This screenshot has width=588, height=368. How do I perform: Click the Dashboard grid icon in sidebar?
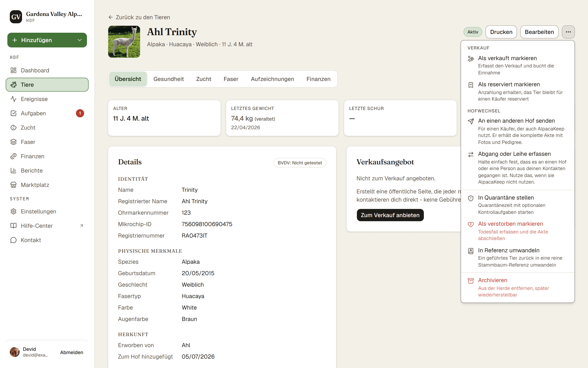click(x=13, y=70)
